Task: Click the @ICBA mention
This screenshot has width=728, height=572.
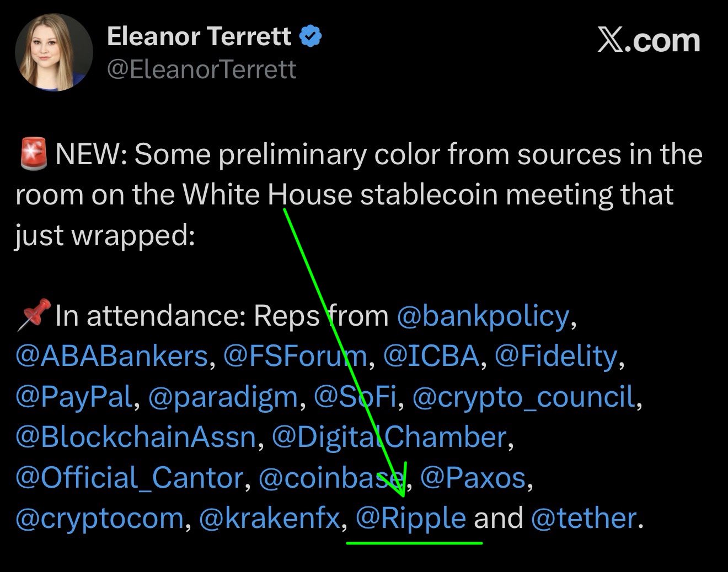Action: tap(431, 357)
